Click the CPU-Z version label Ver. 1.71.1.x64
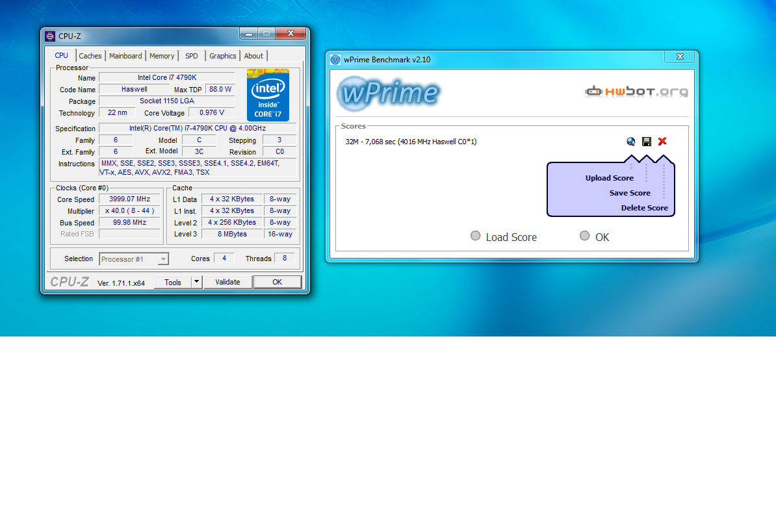This screenshot has width=776, height=532. (x=122, y=283)
